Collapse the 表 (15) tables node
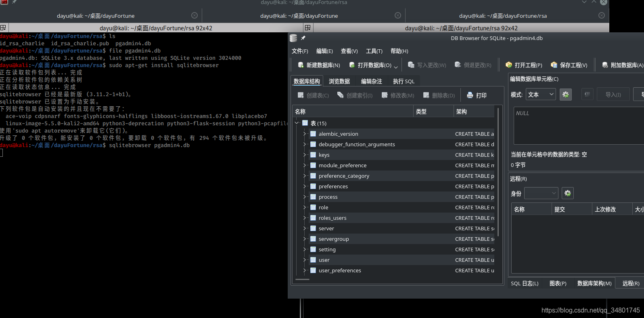 297,123
